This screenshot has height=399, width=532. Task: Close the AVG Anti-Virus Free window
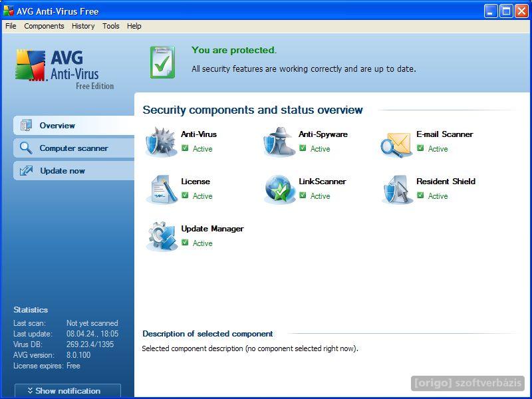[521, 11]
